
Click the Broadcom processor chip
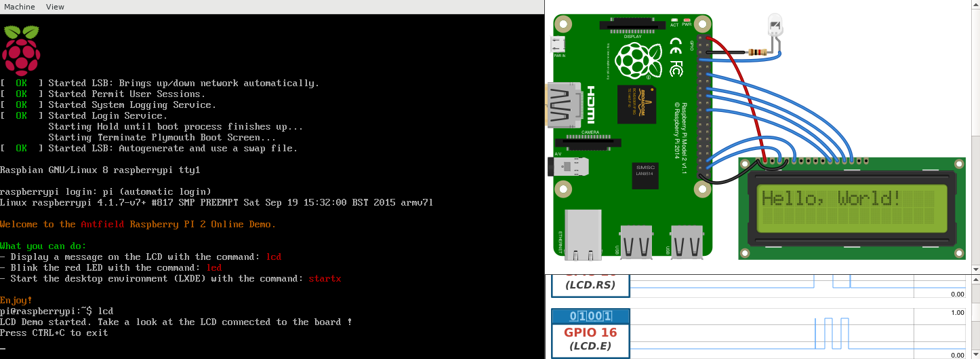click(x=638, y=104)
